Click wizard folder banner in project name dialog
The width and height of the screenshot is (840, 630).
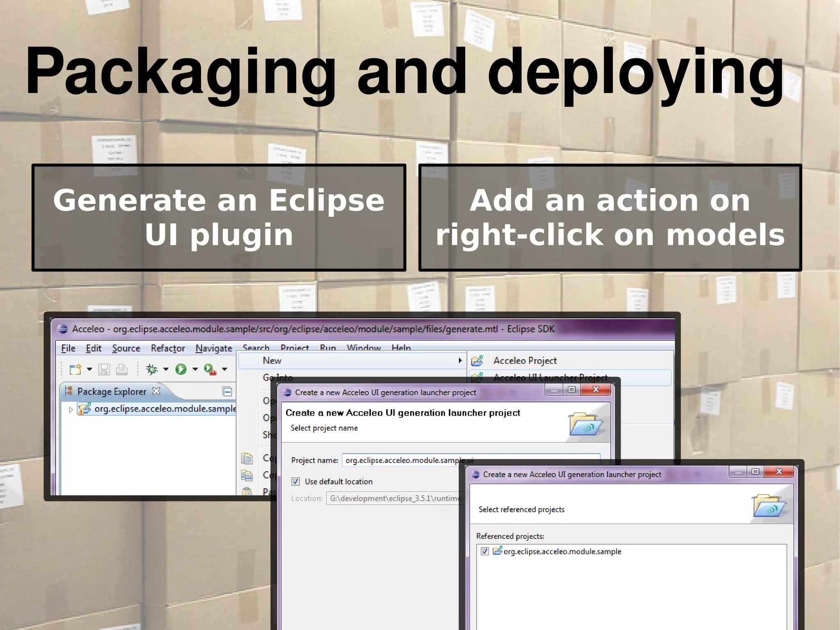tap(585, 424)
